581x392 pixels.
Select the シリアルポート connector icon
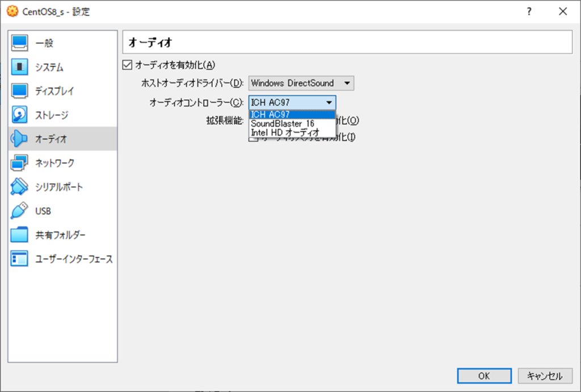pyautogui.click(x=19, y=187)
